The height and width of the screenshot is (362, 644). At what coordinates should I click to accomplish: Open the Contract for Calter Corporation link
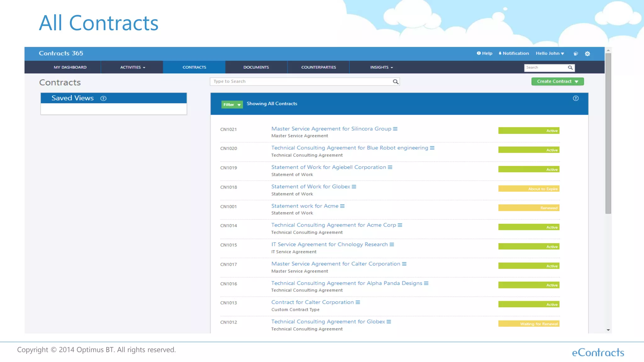312,302
